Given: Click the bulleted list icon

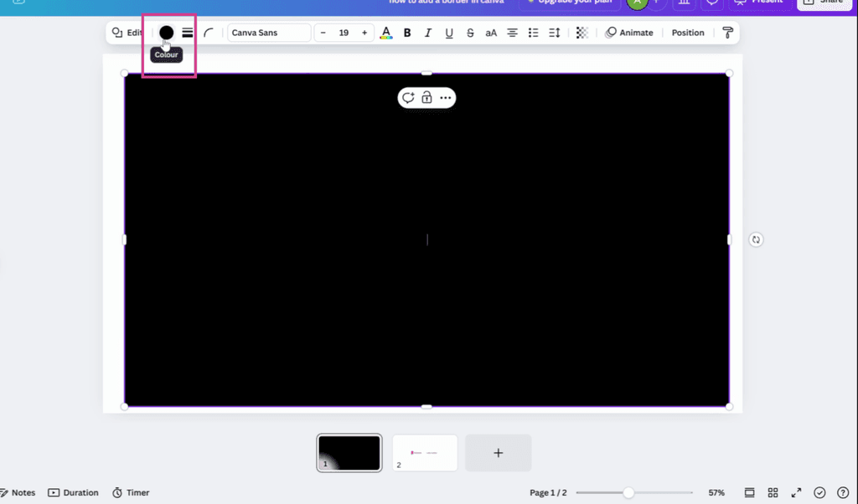Looking at the screenshot, I should coord(533,32).
